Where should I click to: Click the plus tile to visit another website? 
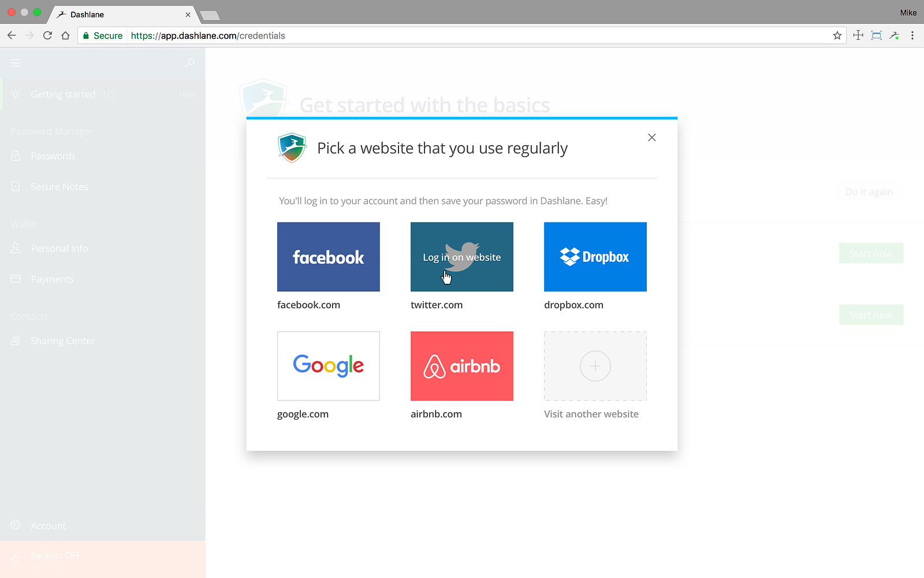595,366
